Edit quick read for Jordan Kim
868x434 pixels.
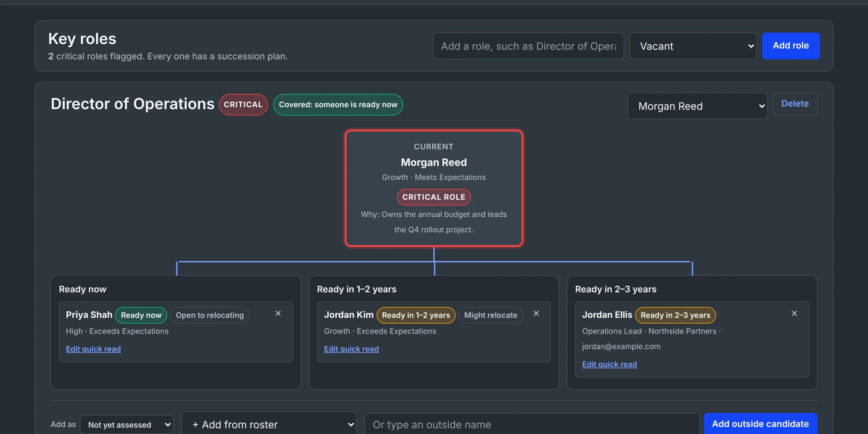click(x=351, y=349)
